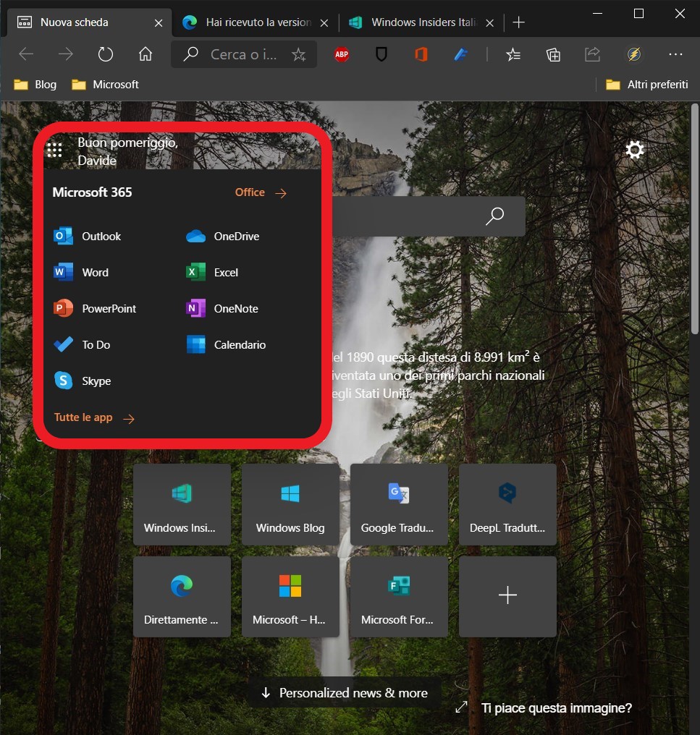Switch to the Windows Insiders Italia tab

click(x=421, y=22)
